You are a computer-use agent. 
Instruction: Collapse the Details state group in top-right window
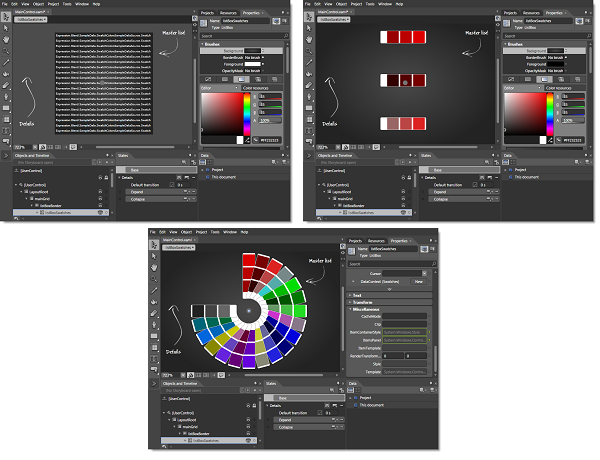pyautogui.click(x=422, y=178)
